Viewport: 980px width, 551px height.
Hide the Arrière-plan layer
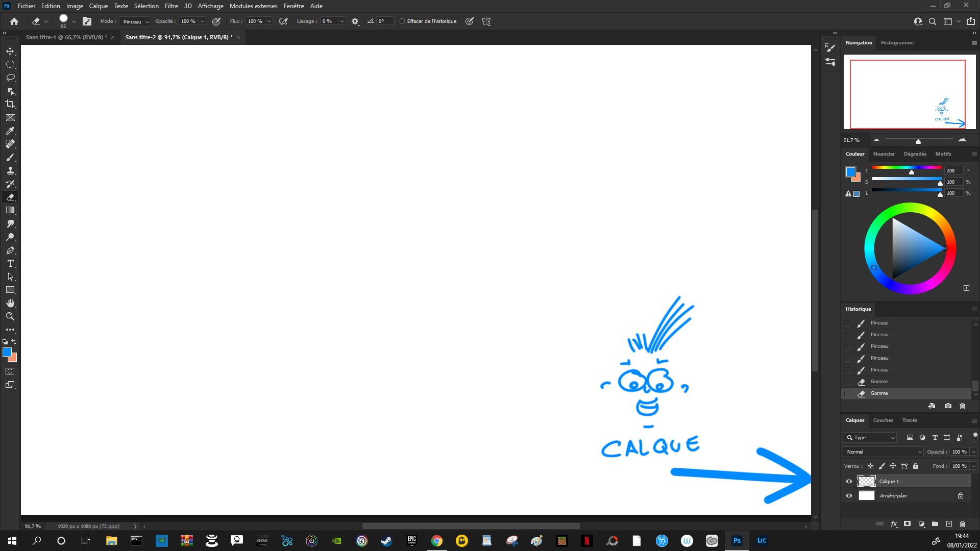849,495
